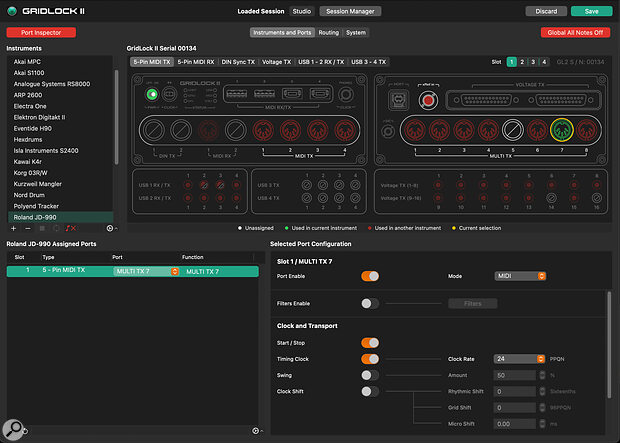The image size is (620, 443).
Task: Open the System tab
Action: (356, 32)
